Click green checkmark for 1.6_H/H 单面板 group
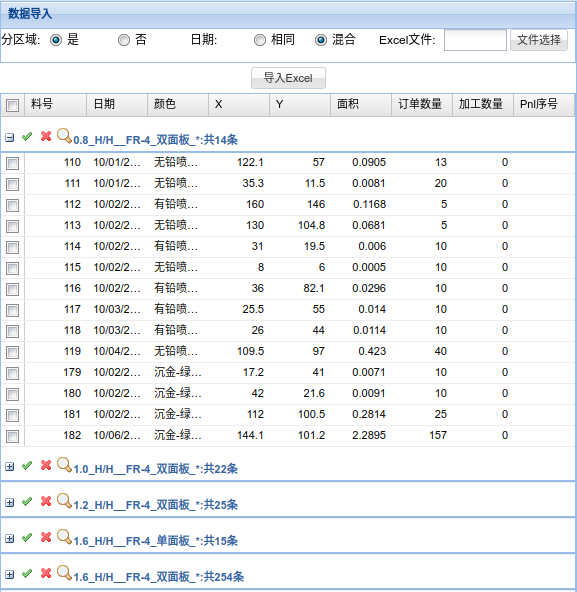Viewport: 577px width, 592px height. coord(27,538)
